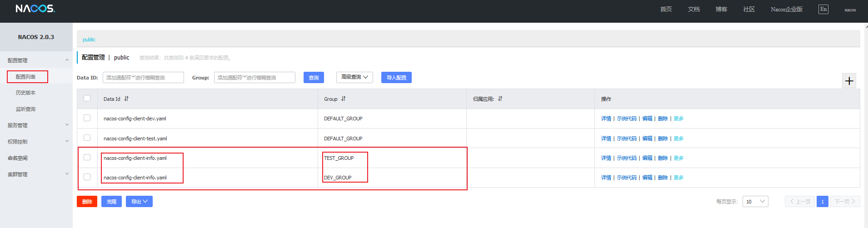
Task: Open the 导出 export dropdown
Action: click(139, 202)
